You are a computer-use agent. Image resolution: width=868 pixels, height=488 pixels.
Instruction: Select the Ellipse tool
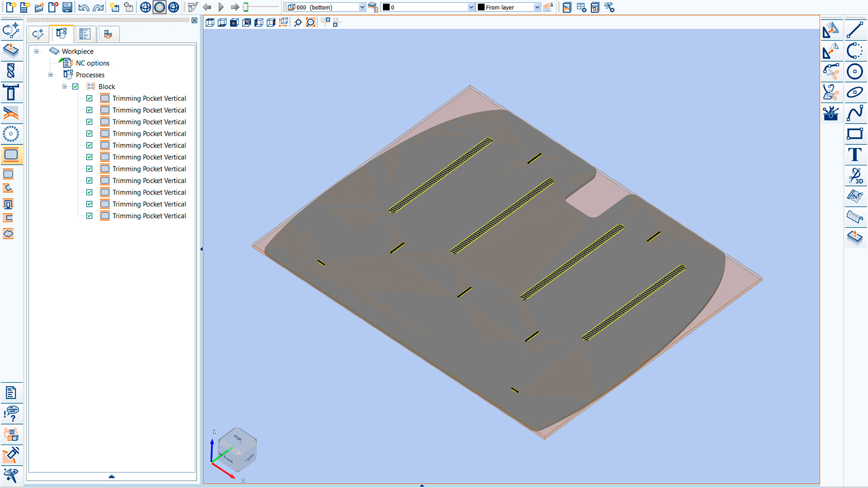(x=856, y=92)
